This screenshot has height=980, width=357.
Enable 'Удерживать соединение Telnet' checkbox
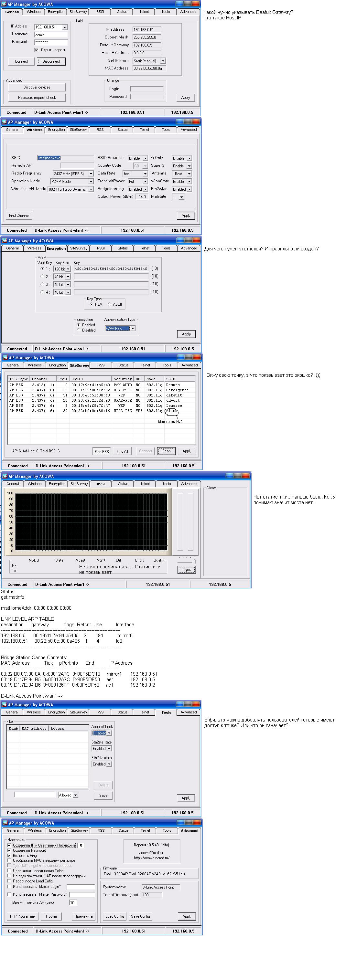click(x=9, y=871)
